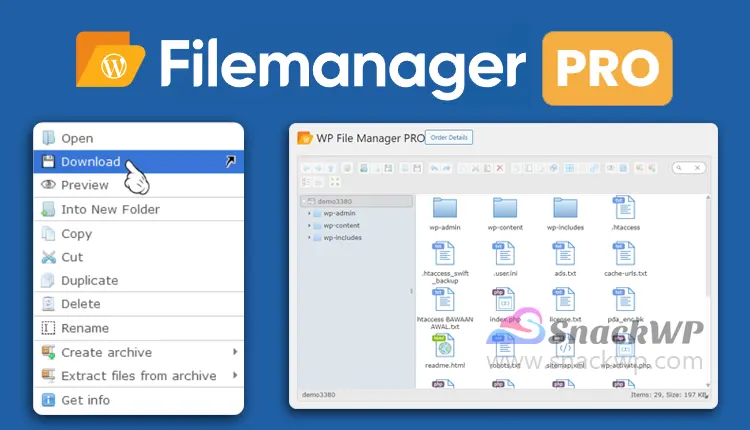Click the scissors cut icon in the toolbar
Viewport: 750px width, 430px height.
[x=475, y=168]
